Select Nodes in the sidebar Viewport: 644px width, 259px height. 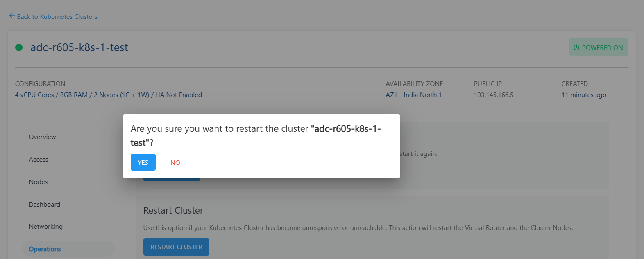38,182
